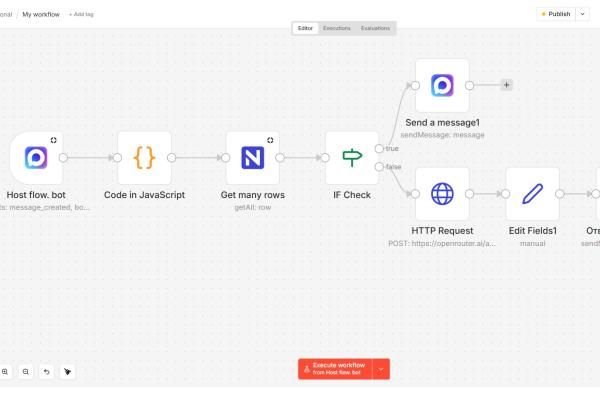Open the Code in JavaScript node

click(x=144, y=158)
